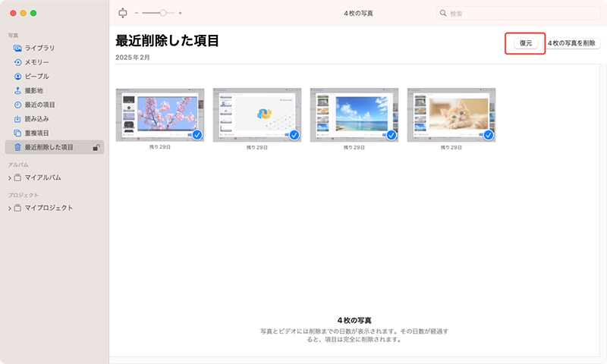Click the unlock padlock icon
The image size is (607, 364).
[96, 147]
